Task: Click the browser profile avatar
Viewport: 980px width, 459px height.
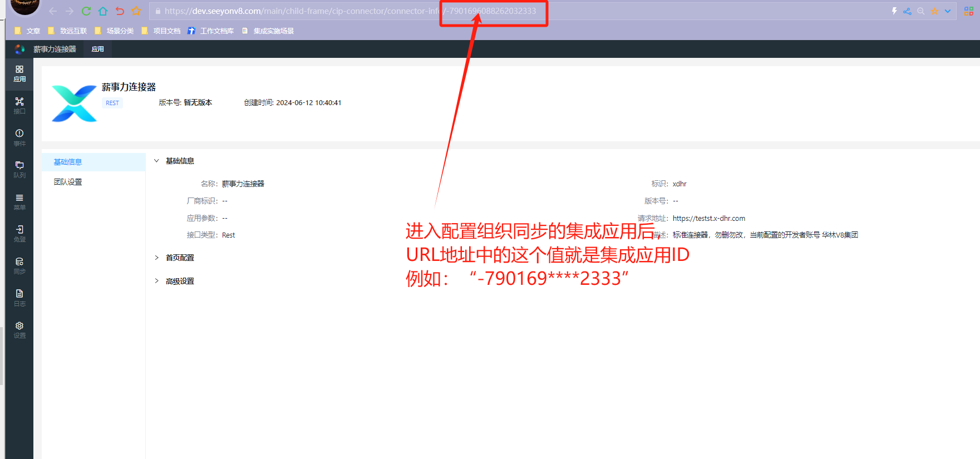Action: 25,6
